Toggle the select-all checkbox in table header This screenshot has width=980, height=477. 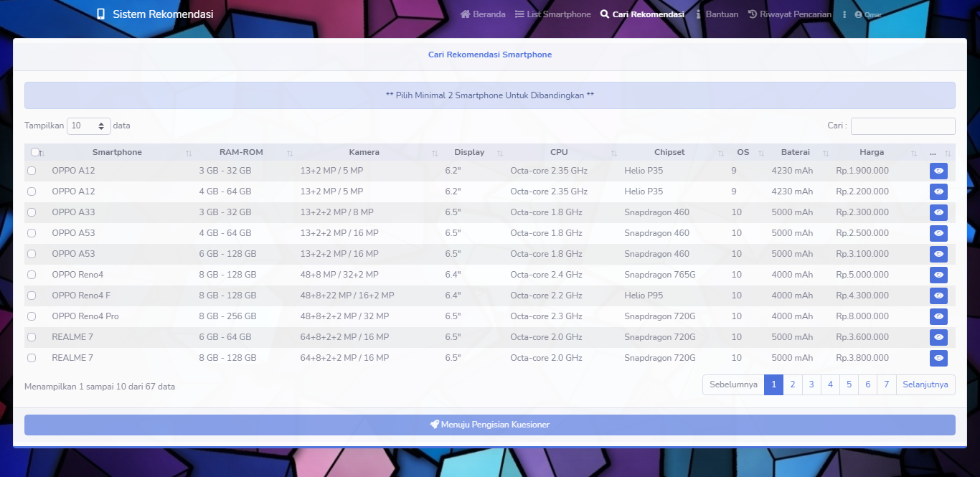point(35,151)
